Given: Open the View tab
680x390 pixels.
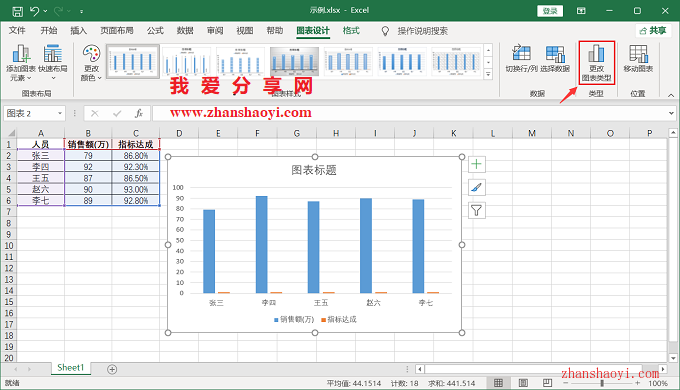Looking at the screenshot, I should 245,30.
